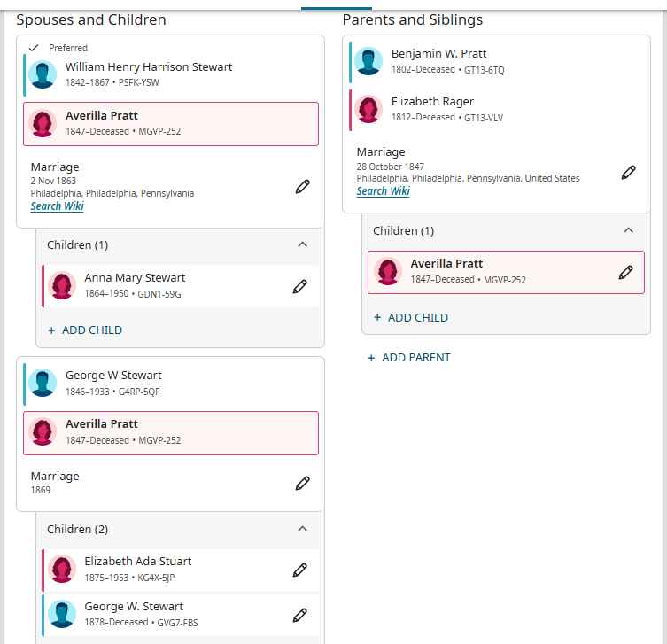
Task: Open George W Stewart 1846–1933 profile
Action: pyautogui.click(x=113, y=376)
